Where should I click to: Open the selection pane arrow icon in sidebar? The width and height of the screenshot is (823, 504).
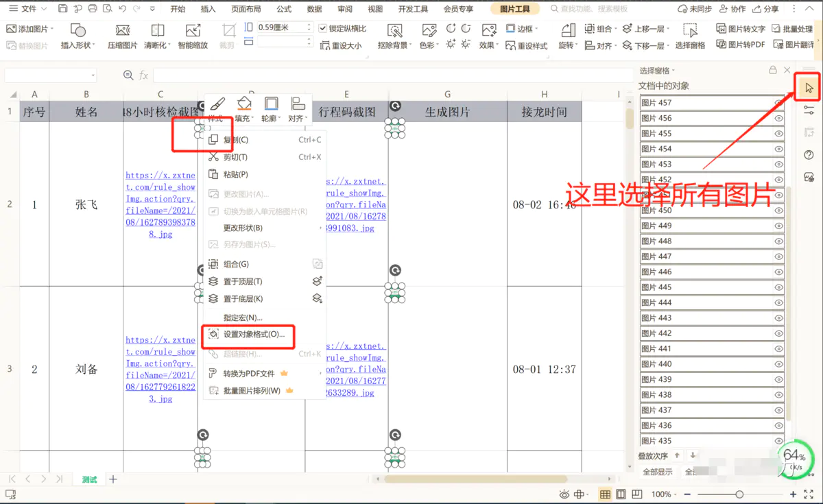pos(809,88)
